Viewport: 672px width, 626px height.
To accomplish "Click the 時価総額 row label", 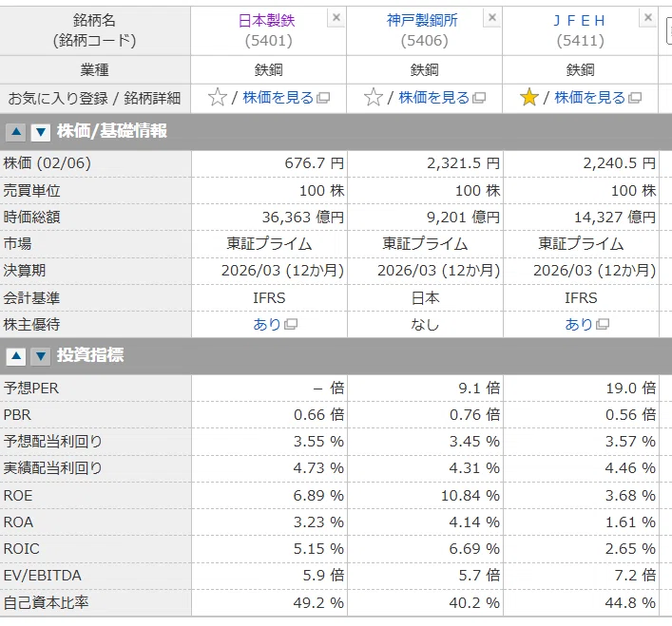I will tap(31, 218).
